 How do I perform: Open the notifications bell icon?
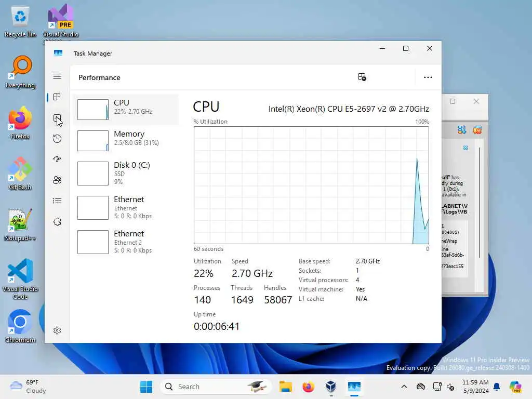[x=497, y=387]
